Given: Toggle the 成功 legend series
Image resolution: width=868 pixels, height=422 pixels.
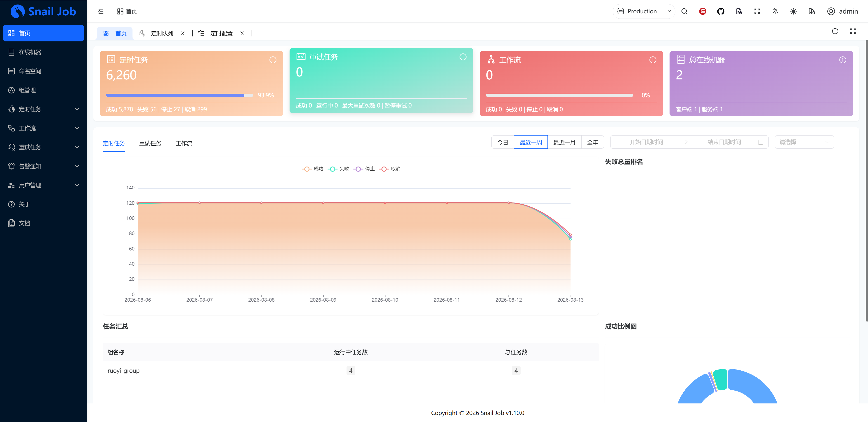Looking at the screenshot, I should click(312, 169).
